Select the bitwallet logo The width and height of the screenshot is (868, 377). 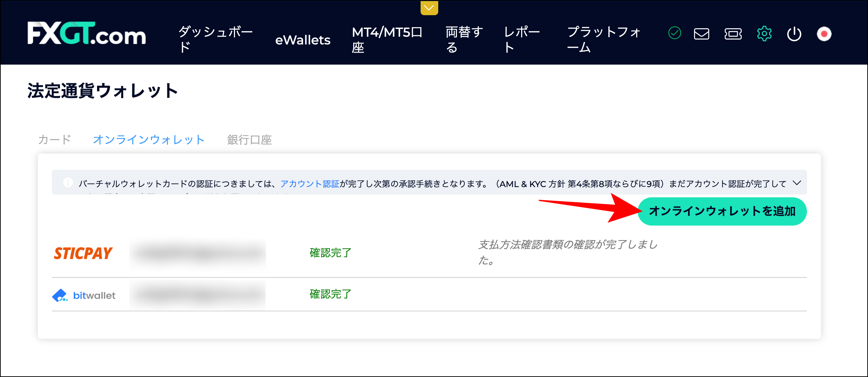(x=84, y=295)
